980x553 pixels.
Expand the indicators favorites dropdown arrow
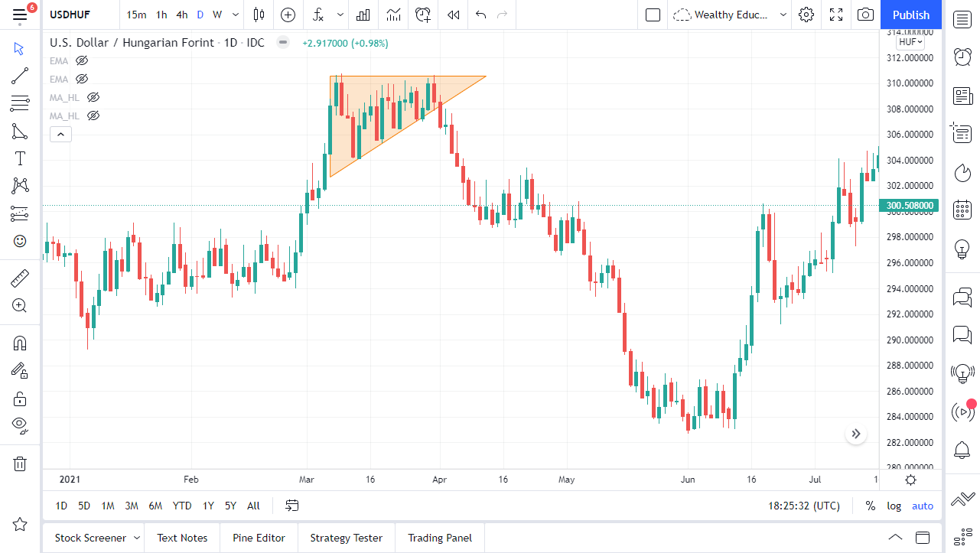point(340,15)
